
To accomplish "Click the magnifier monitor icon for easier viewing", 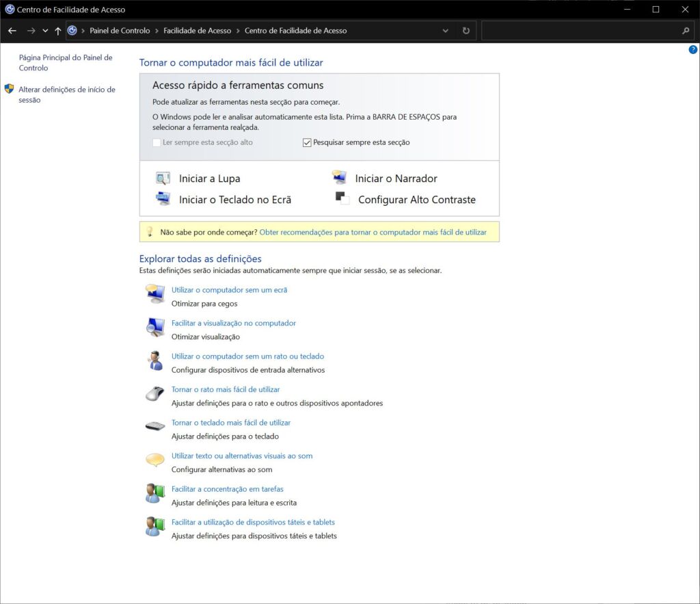I will point(155,327).
